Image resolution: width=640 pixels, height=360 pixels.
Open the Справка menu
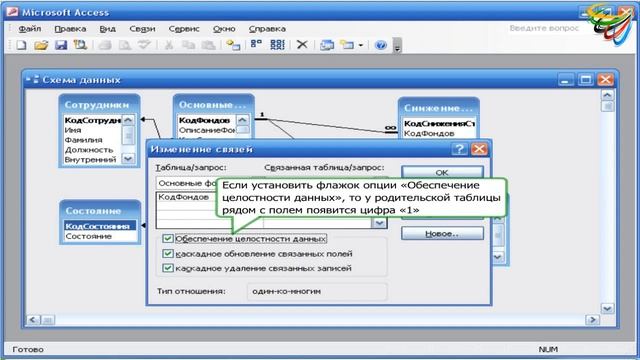[267, 29]
